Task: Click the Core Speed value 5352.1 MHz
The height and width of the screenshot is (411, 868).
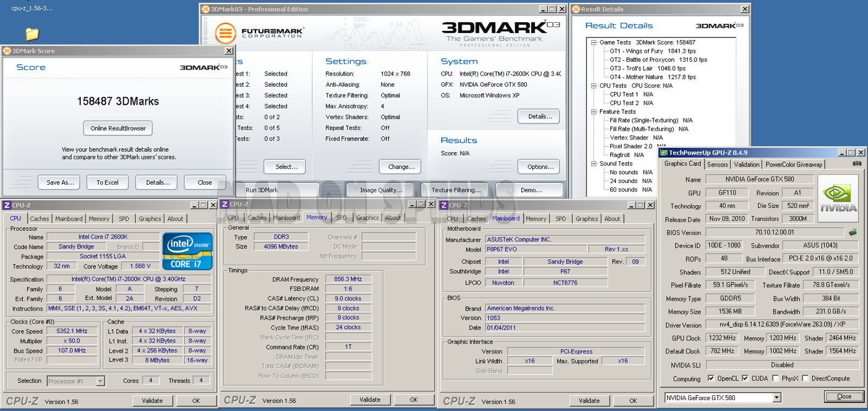Action: click(72, 331)
